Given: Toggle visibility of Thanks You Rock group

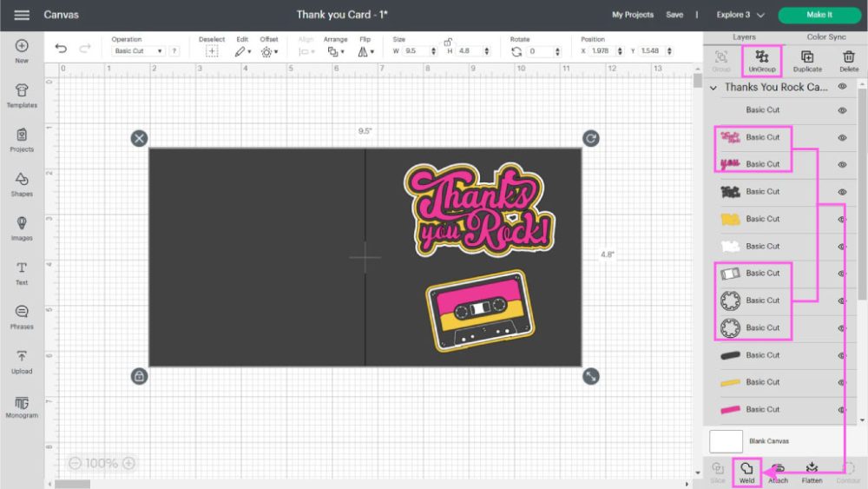Looking at the screenshot, I should tap(842, 87).
